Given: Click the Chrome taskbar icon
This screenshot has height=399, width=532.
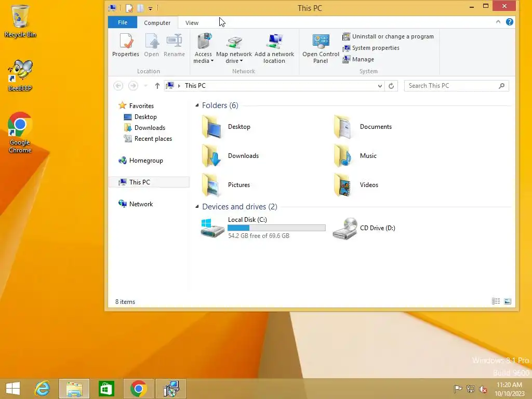Looking at the screenshot, I should 138,389.
